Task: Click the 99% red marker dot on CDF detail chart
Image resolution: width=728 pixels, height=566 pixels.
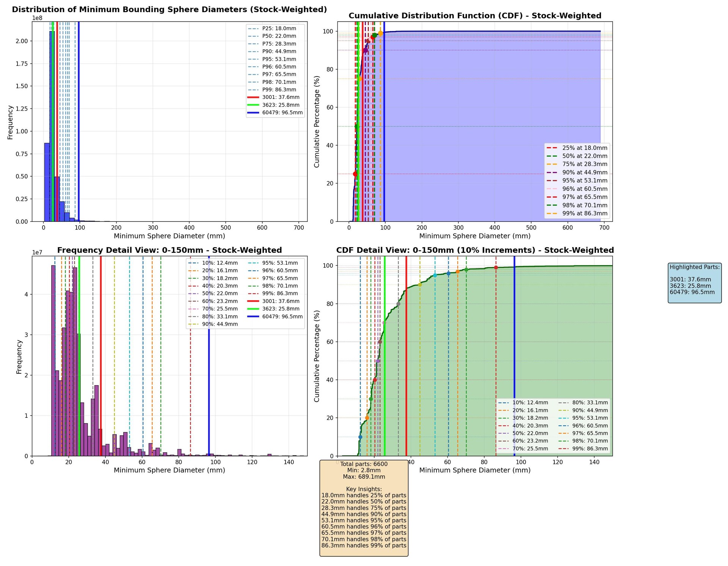Action: click(x=496, y=268)
